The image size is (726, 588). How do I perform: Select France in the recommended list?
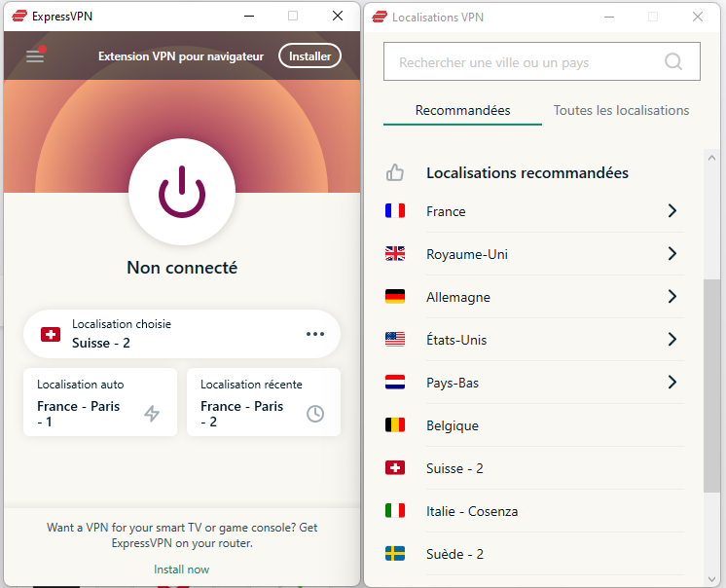(x=534, y=211)
